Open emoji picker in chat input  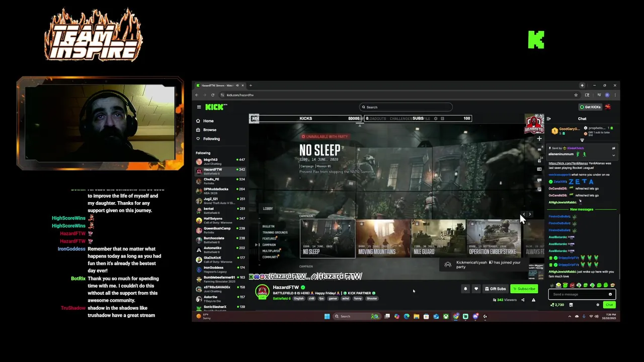tap(610, 295)
